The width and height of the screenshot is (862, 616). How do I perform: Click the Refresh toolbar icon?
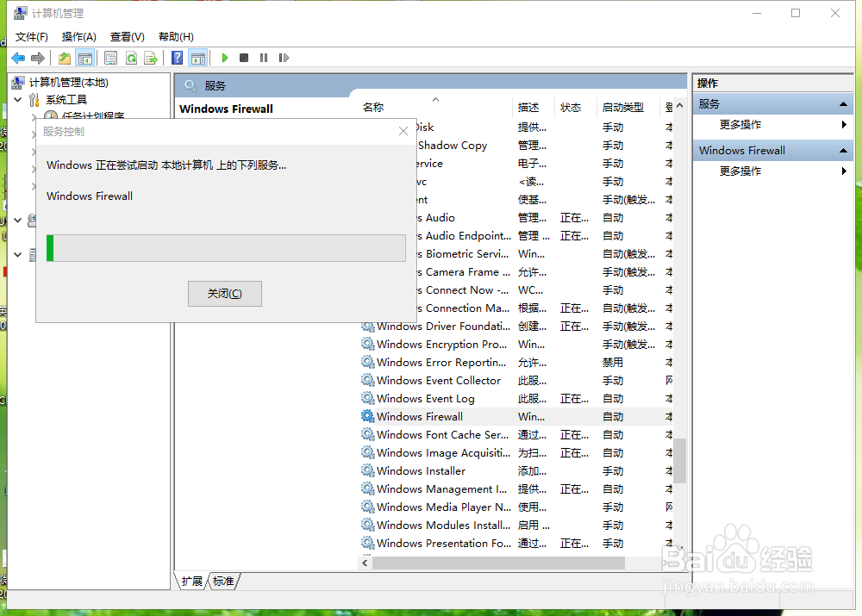point(131,58)
